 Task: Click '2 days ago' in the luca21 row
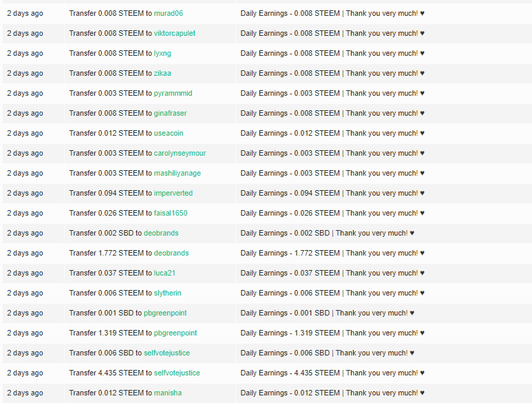point(25,273)
